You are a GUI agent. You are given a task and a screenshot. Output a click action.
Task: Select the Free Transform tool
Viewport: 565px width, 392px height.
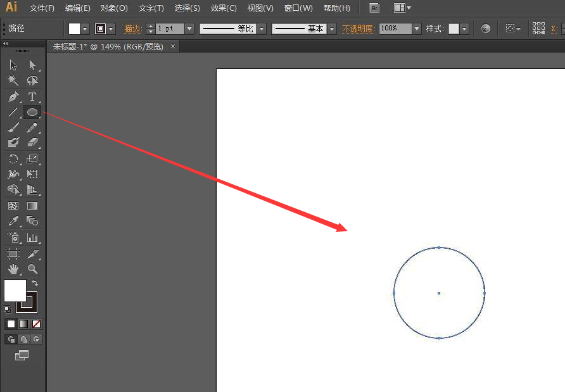pos(32,174)
